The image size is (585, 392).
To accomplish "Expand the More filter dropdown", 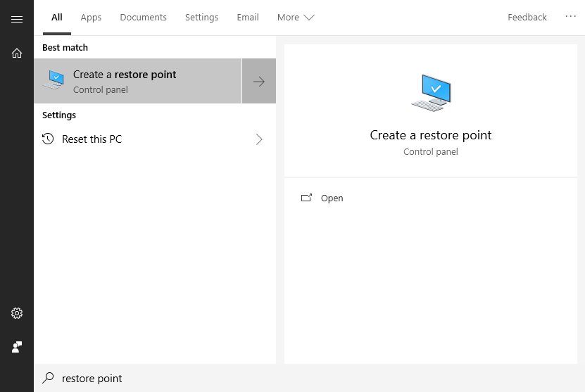I will coord(296,18).
